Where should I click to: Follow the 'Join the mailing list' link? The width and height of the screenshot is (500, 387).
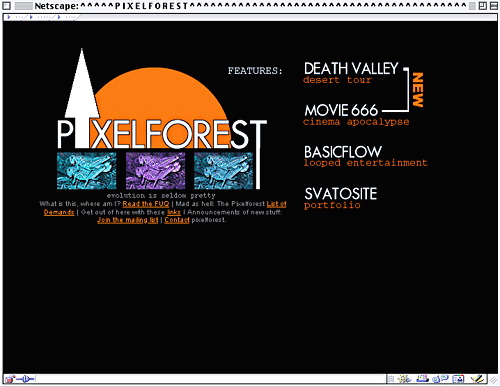pyautogui.click(x=128, y=220)
